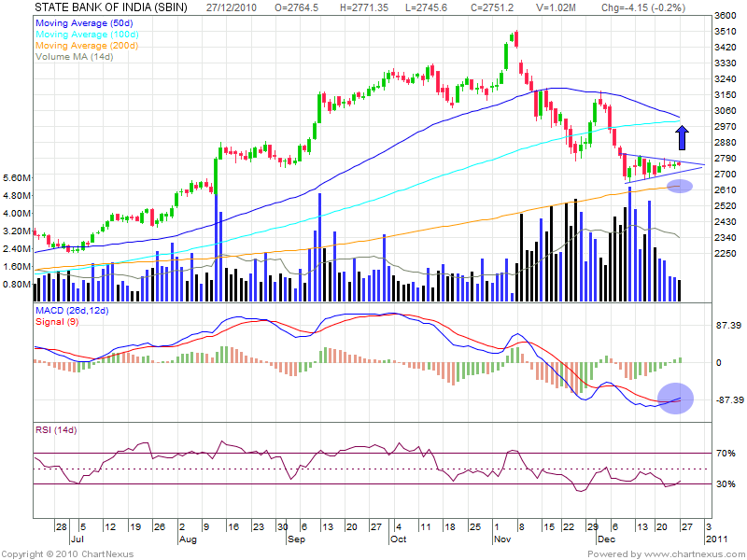
Task: Click the 5.60M volume axis label
Action: 18,177
